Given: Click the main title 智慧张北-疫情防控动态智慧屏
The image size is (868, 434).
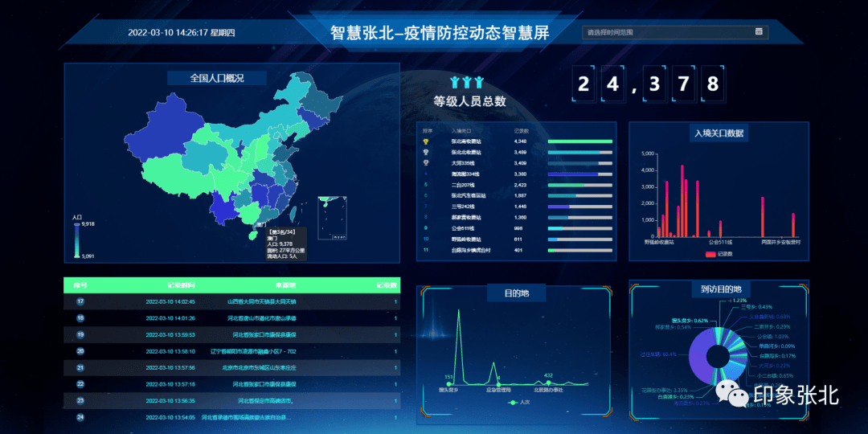Looking at the screenshot, I should point(440,33).
